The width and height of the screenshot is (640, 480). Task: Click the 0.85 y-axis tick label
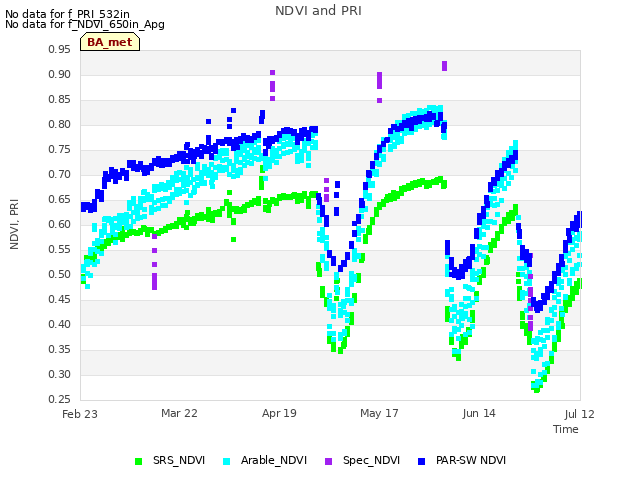click(60, 99)
